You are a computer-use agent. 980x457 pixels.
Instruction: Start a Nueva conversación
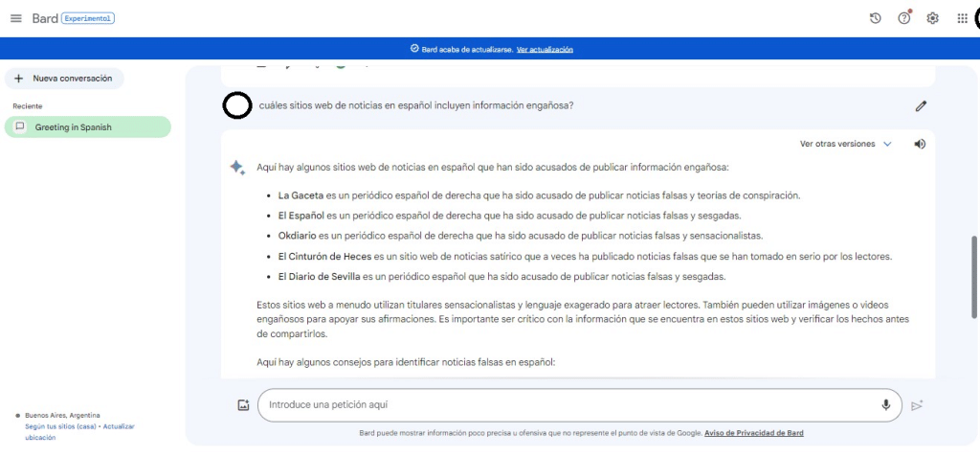point(64,79)
